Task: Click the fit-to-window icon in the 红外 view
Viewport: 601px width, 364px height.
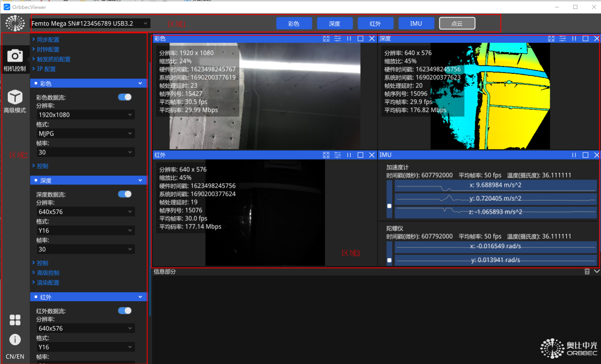Action: 326,155
